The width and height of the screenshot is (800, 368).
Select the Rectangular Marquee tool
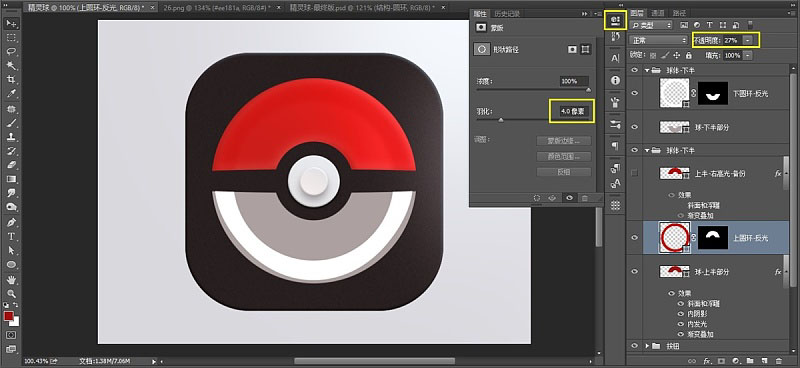point(11,38)
